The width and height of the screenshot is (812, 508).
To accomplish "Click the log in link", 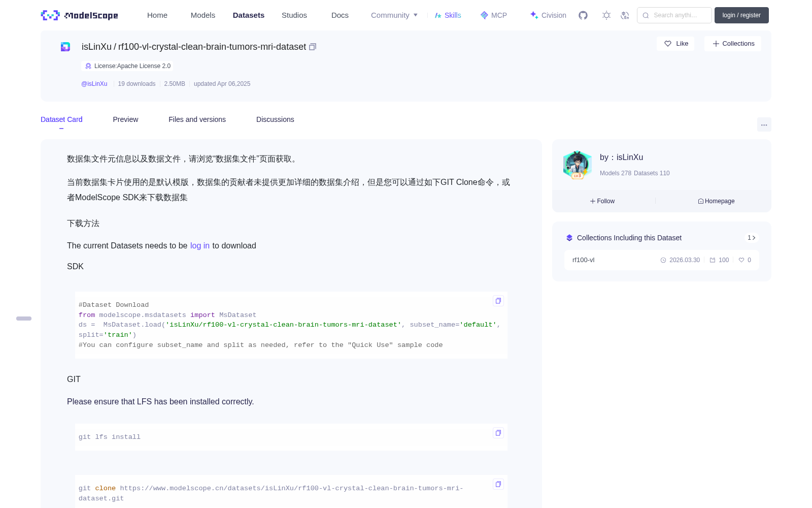I will point(200,246).
